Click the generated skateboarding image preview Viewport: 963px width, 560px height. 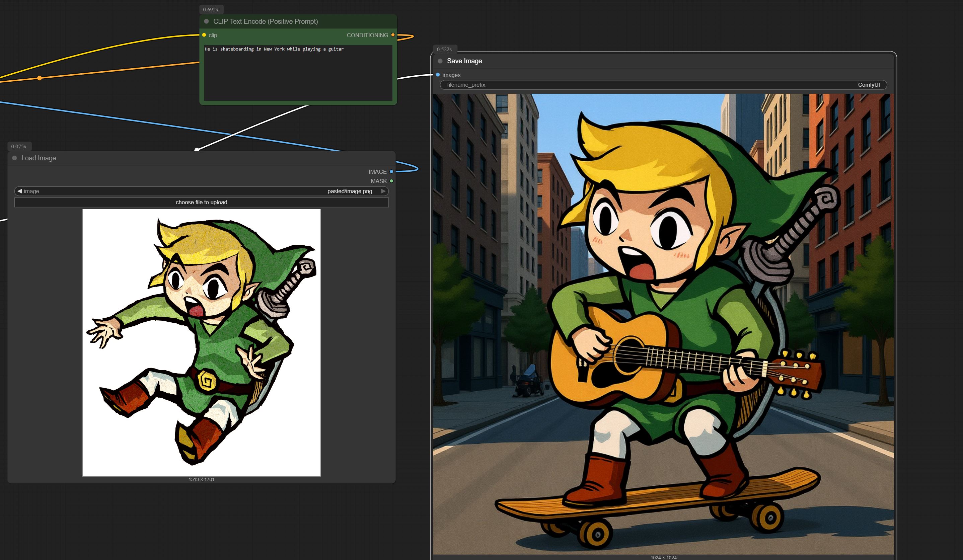(x=663, y=324)
